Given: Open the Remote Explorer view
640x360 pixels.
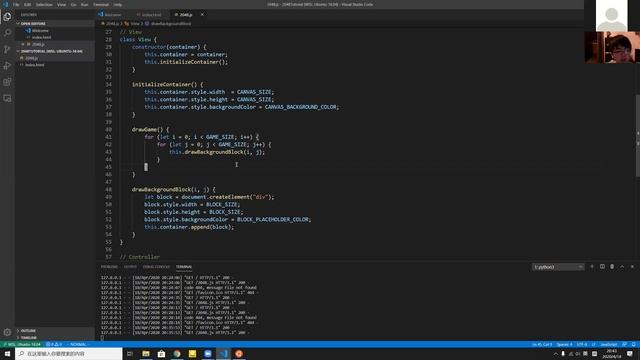Looking at the screenshot, I should click(7, 98).
